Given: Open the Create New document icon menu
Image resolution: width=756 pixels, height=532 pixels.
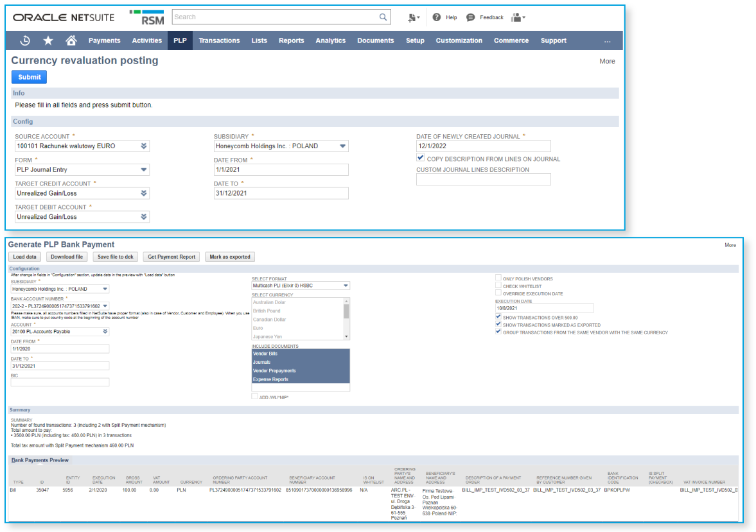Looking at the screenshot, I should pyautogui.click(x=413, y=18).
